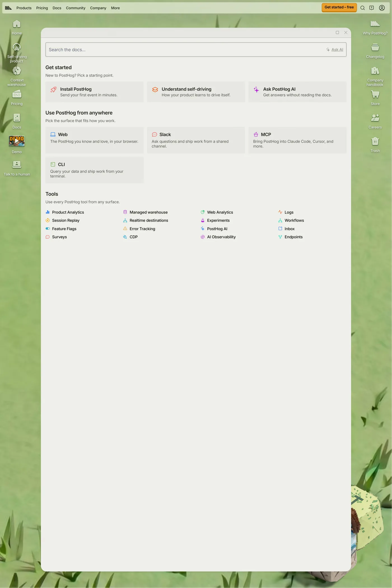
Task: Open the Context warehouse desktop icon
Action: pyautogui.click(x=17, y=77)
